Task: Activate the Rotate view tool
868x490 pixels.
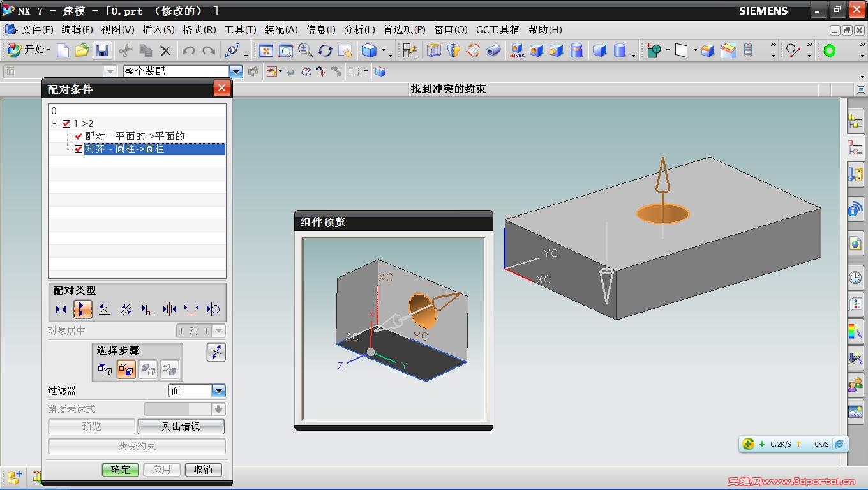Action: click(325, 50)
